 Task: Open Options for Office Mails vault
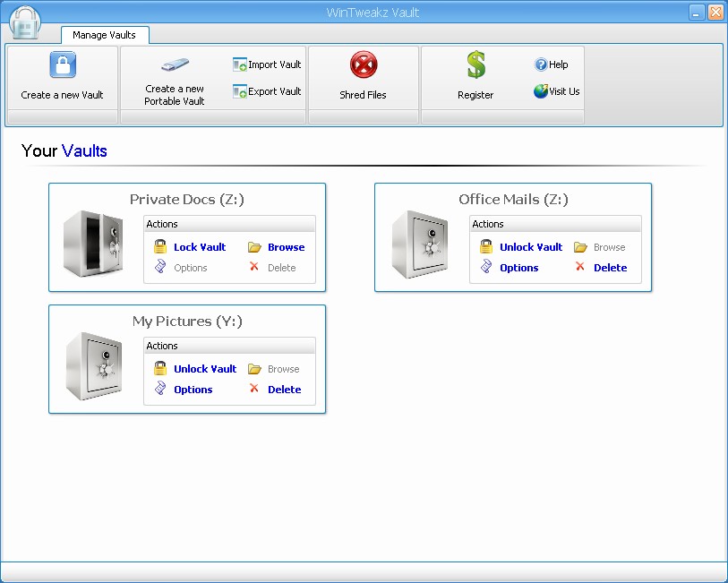(520, 267)
